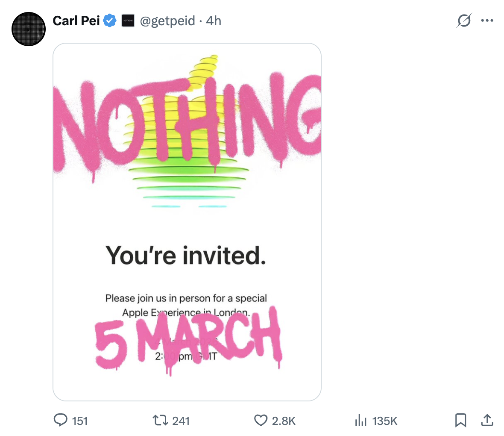The image size is (504, 436).
Task: Click the "You're invited." text in image
Action: 186,255
